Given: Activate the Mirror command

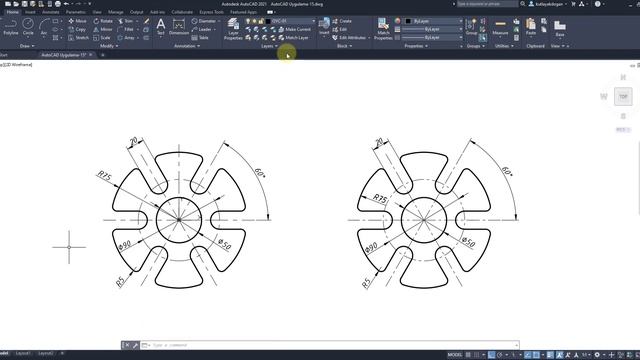Looking at the screenshot, I should [x=102, y=29].
